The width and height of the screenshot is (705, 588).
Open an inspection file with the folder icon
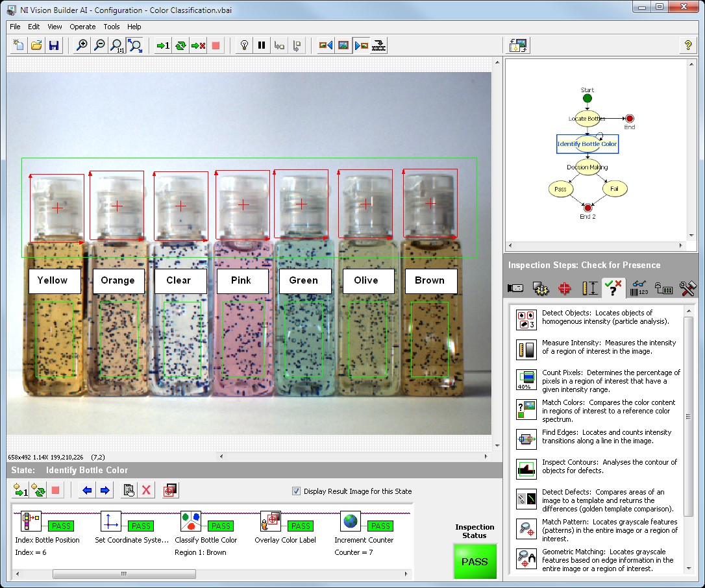tap(36, 45)
